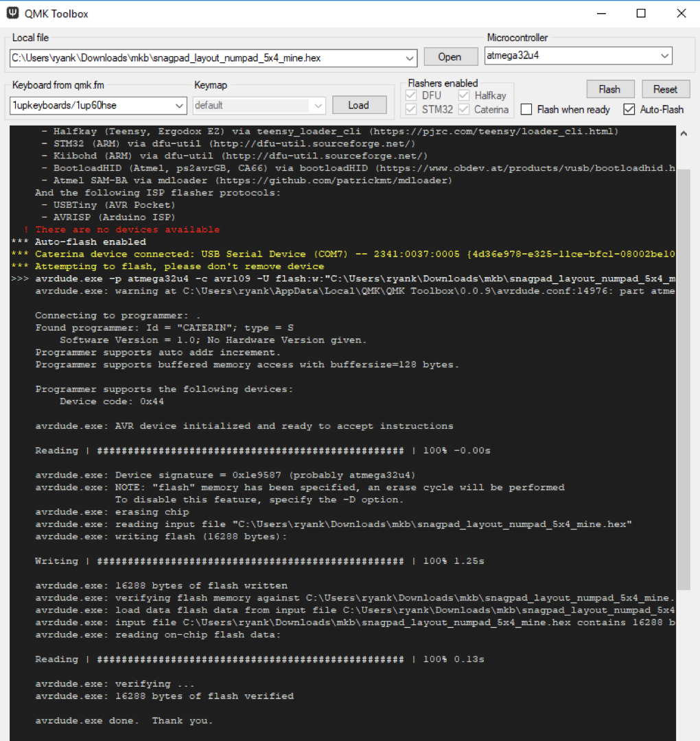Click 'AVRISP (Arduino ISP)' log line

114,217
